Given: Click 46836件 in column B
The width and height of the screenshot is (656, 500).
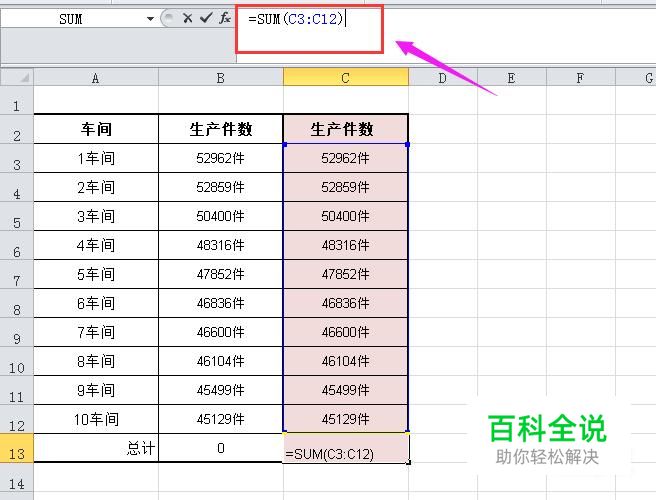Looking at the screenshot, I should pos(221,303).
